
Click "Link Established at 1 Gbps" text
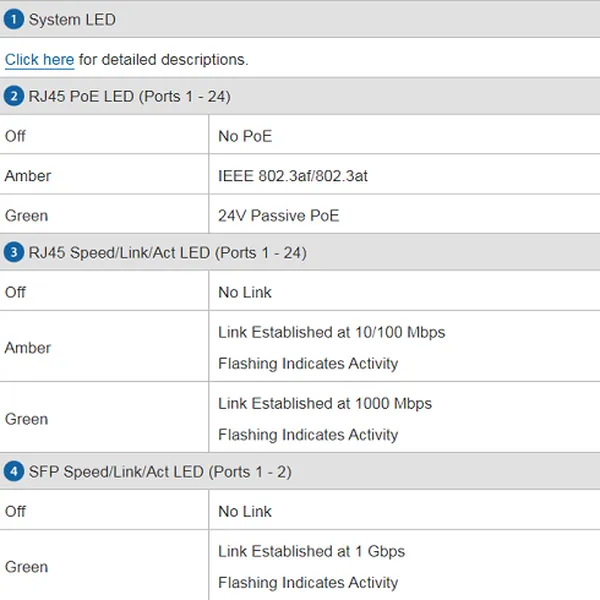[x=311, y=551]
